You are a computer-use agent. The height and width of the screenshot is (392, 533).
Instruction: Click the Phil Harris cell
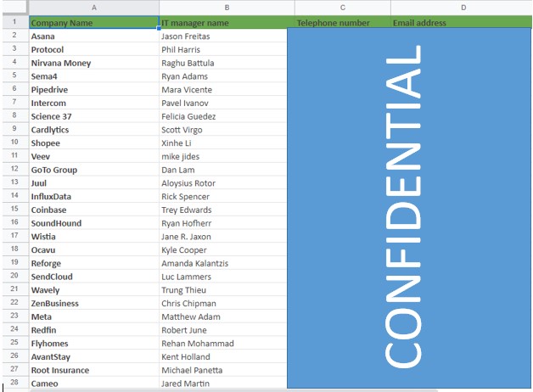point(223,49)
